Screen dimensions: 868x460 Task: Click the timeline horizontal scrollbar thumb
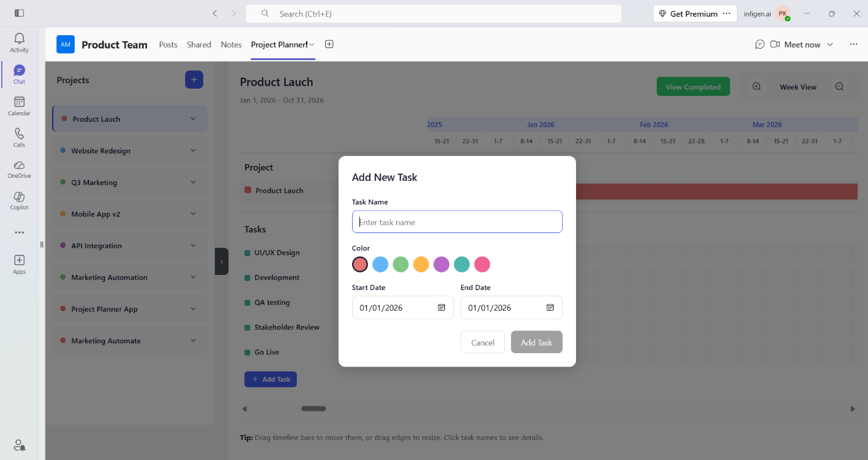tap(314, 408)
